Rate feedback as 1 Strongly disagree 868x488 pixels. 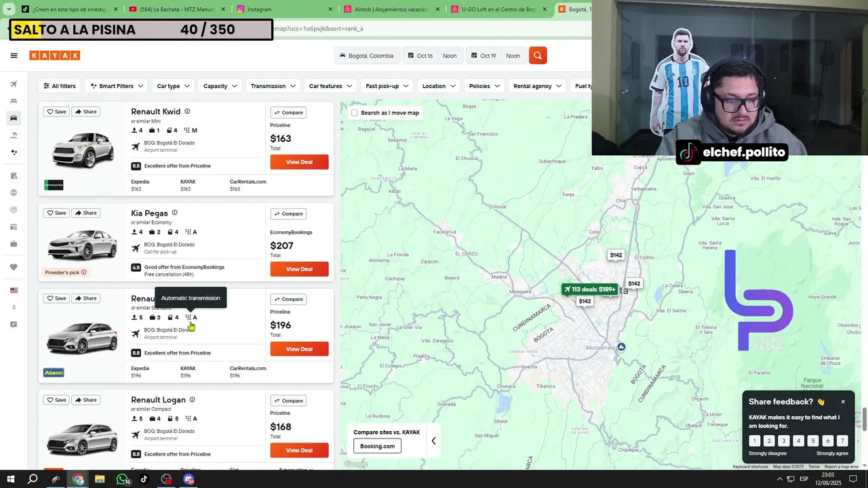[754, 441]
